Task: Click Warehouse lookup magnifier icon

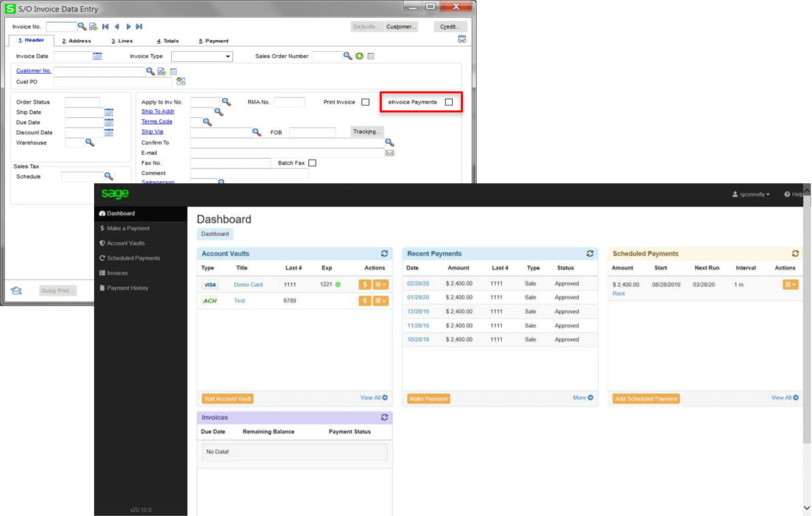Action: point(89,143)
